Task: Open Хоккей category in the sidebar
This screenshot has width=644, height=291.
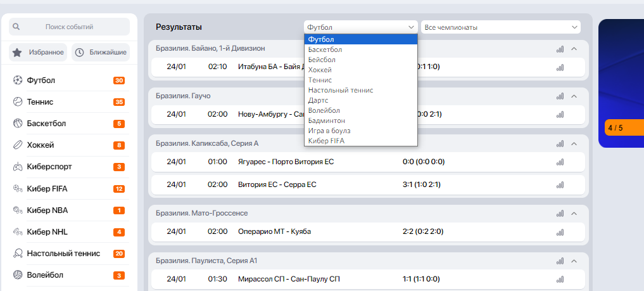Action: pyautogui.click(x=69, y=145)
